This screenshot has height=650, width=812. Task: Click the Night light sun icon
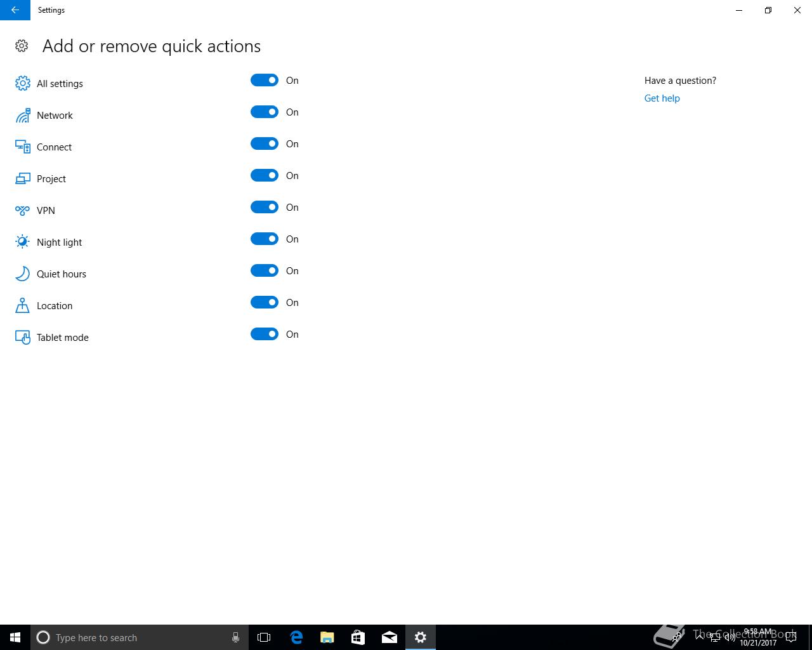(x=23, y=242)
